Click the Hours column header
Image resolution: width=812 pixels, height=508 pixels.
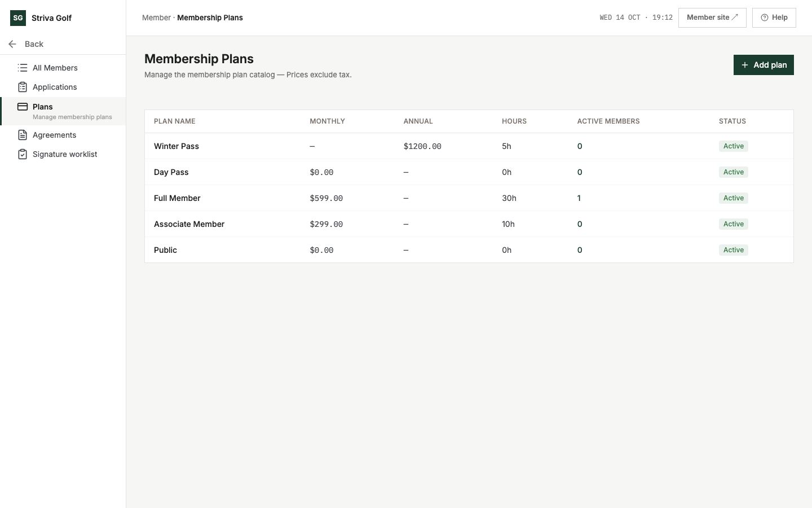[x=514, y=121]
